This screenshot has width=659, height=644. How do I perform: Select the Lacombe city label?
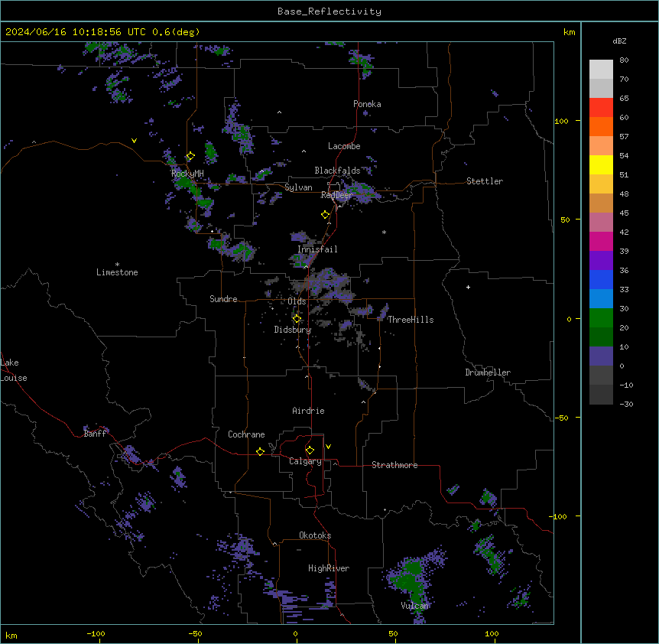tap(344, 146)
